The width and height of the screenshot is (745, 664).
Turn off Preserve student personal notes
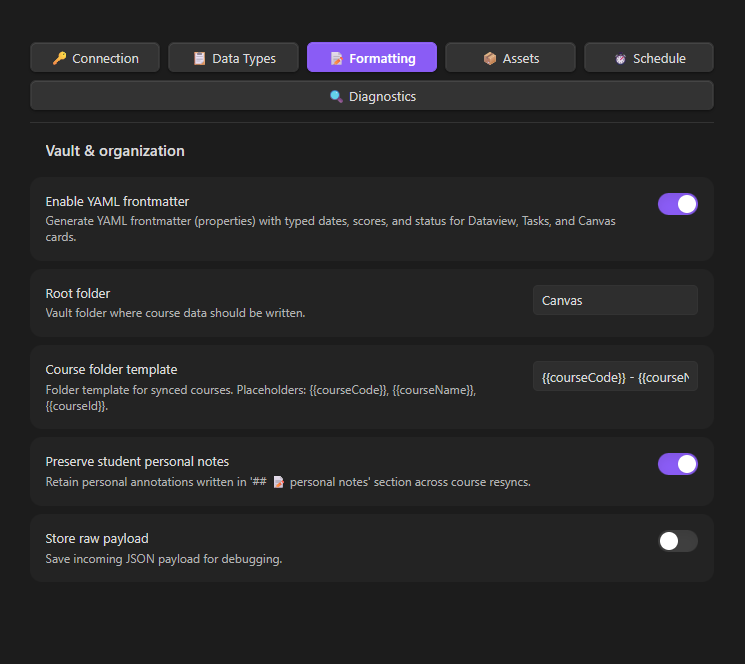678,464
